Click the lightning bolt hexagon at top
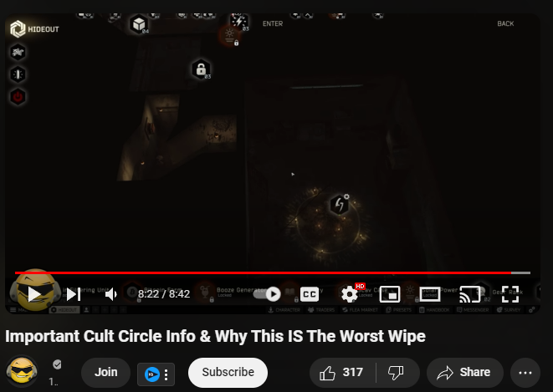Viewport: 553px width, 392px height. click(239, 22)
